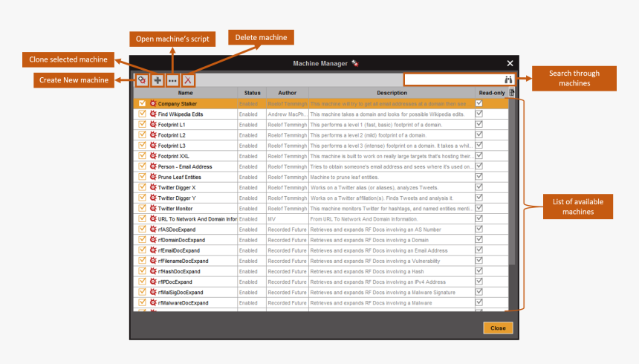Click description mentioning a Vulnerability
This screenshot has height=364, width=639.
(x=375, y=261)
